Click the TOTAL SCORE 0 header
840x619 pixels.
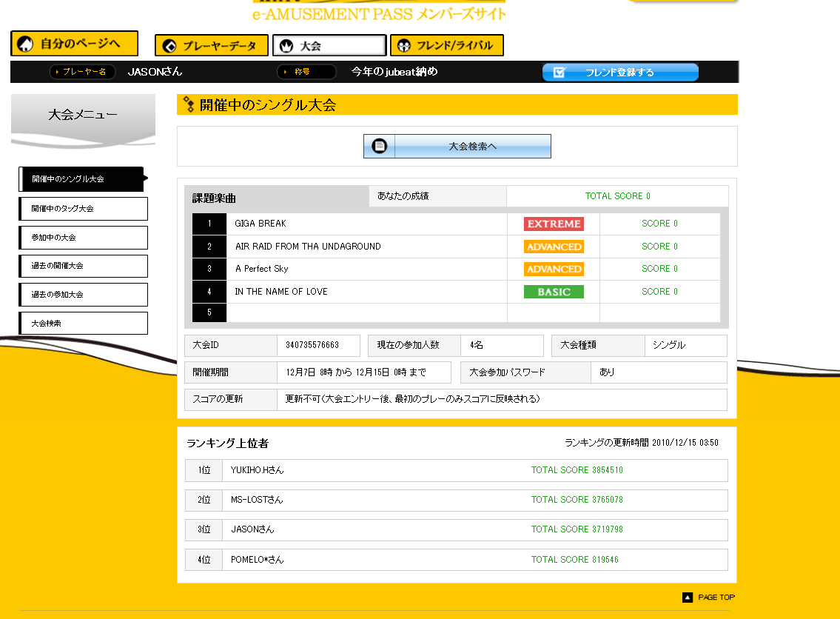(x=618, y=196)
